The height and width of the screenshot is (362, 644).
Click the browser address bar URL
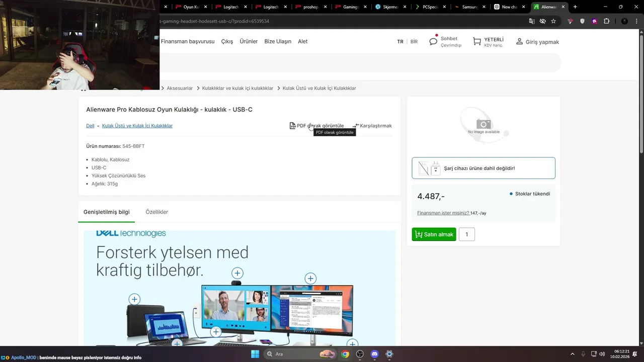click(214, 21)
